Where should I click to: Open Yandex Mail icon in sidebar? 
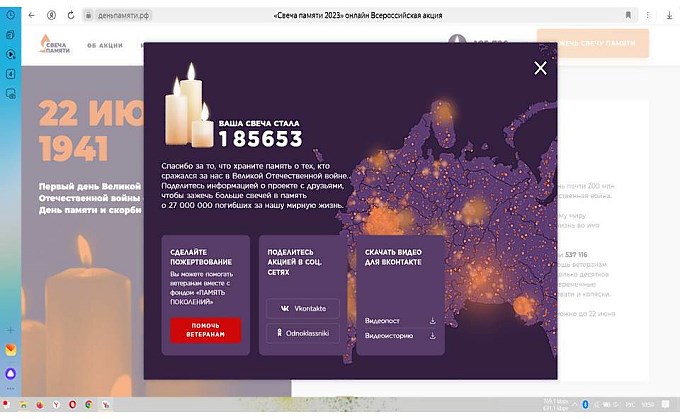click(10, 350)
